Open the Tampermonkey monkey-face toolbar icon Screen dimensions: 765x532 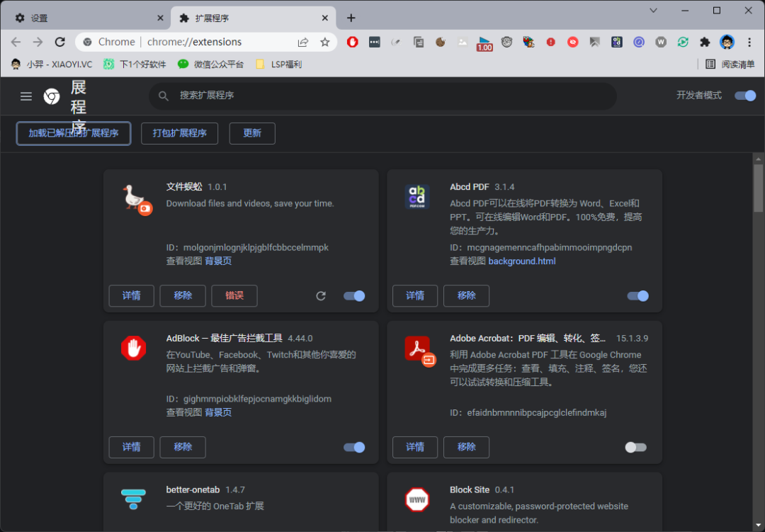[x=507, y=42]
